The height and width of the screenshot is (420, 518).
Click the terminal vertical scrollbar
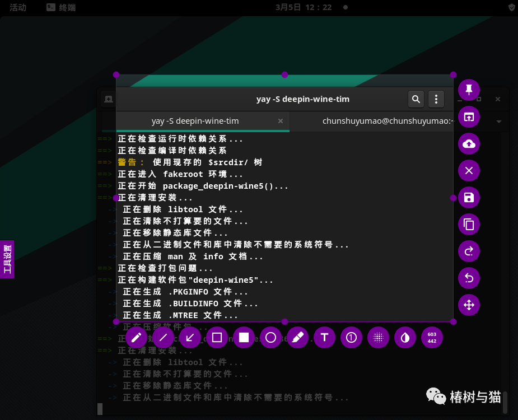click(x=505, y=403)
